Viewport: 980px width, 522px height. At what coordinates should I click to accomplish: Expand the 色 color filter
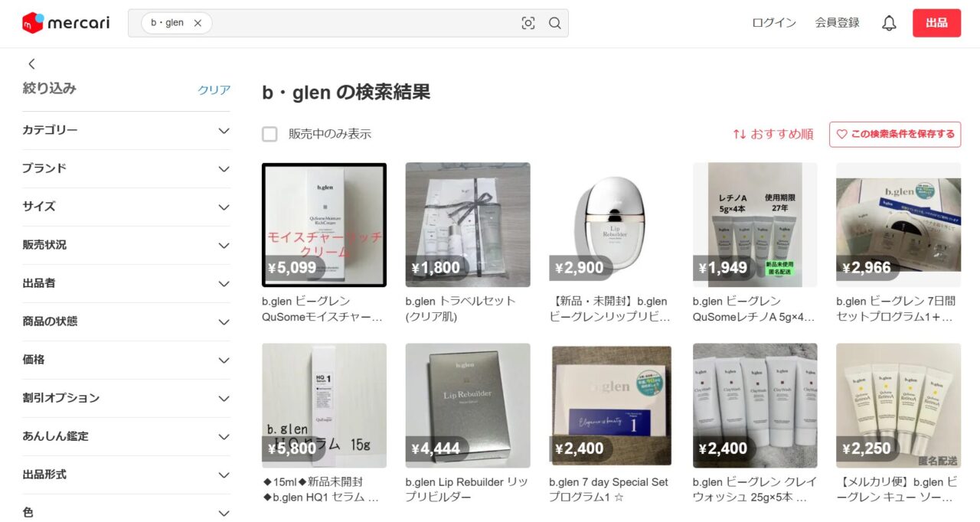126,511
